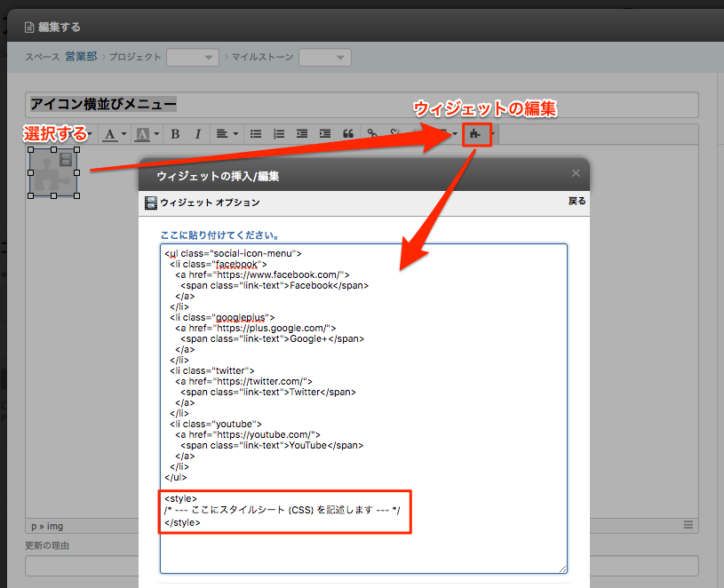Increase indent of the text
724x588 pixels.
[x=325, y=134]
